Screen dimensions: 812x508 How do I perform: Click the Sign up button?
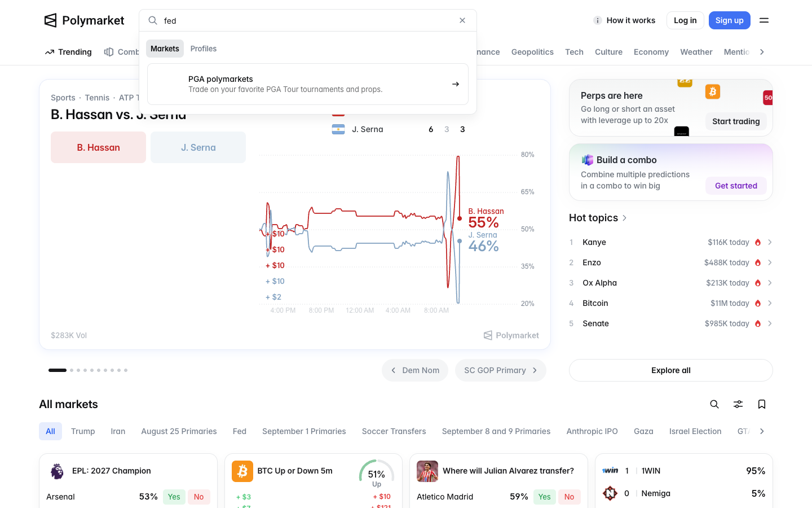pos(730,20)
